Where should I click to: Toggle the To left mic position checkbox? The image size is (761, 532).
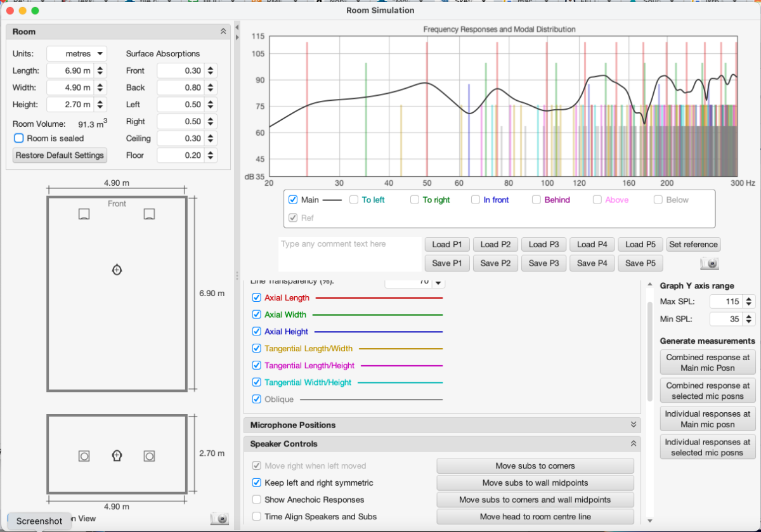354,200
